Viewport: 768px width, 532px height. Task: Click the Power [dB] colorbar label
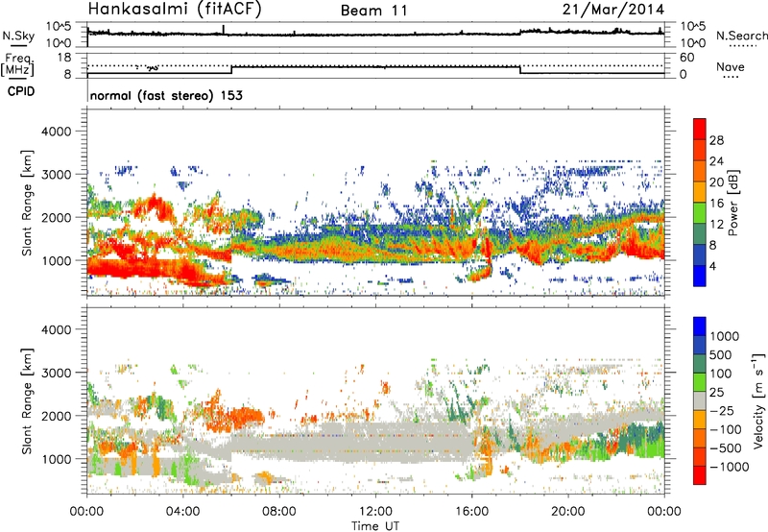[x=732, y=203]
